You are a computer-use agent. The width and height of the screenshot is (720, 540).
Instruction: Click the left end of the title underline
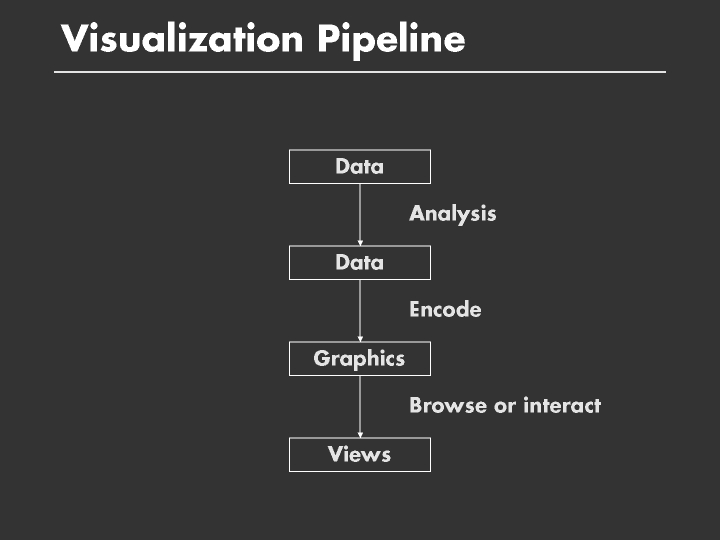click(x=57, y=72)
